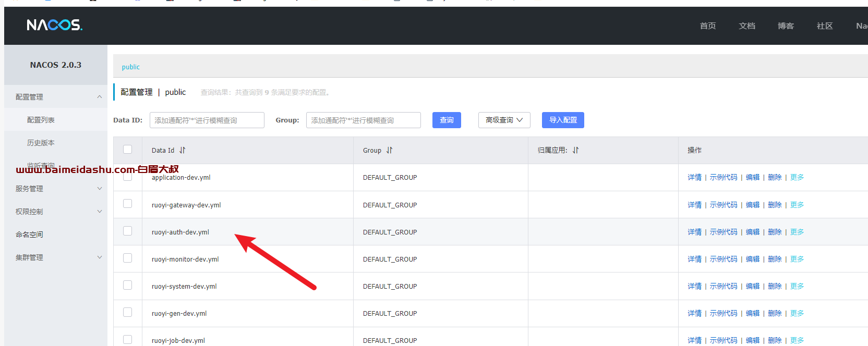Open 社区 in top navigation
Screen dimensions: 868x346
tap(825, 26)
